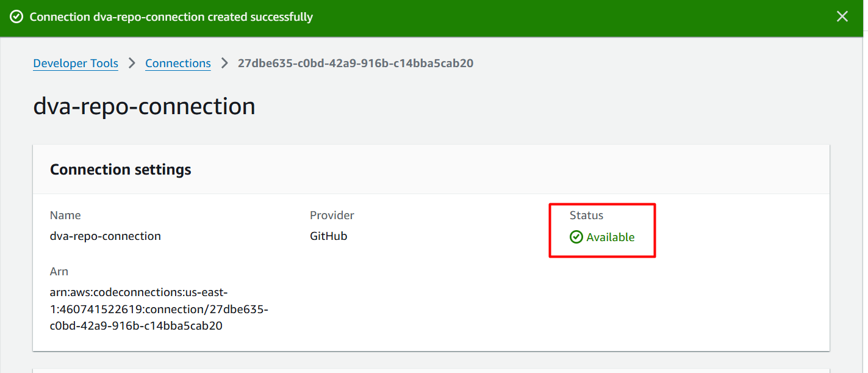Navigate to the Connections breadcrumb link
This screenshot has width=868, height=373.
[x=178, y=63]
